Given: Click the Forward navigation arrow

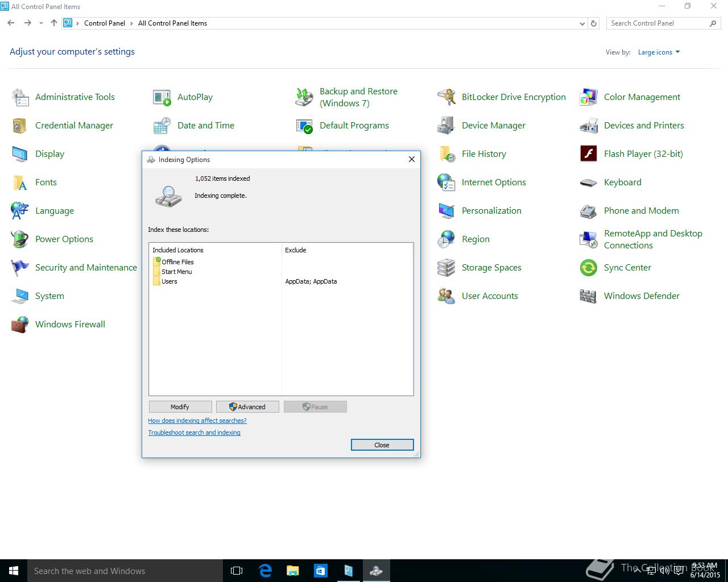Looking at the screenshot, I should click(27, 23).
